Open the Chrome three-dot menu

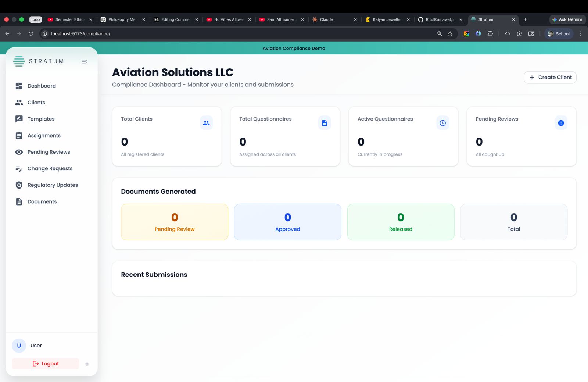(581, 33)
